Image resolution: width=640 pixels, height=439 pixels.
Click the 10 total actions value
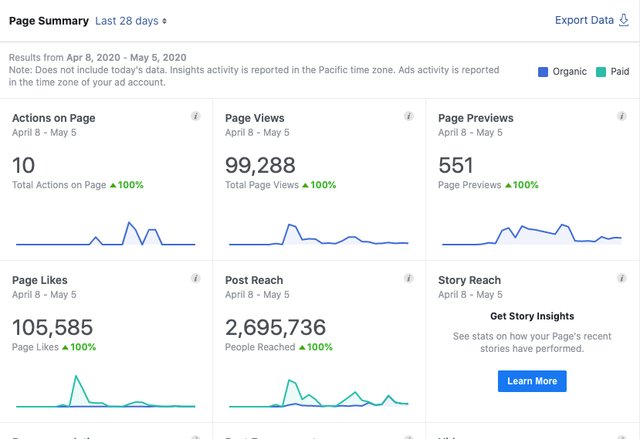pyautogui.click(x=23, y=165)
